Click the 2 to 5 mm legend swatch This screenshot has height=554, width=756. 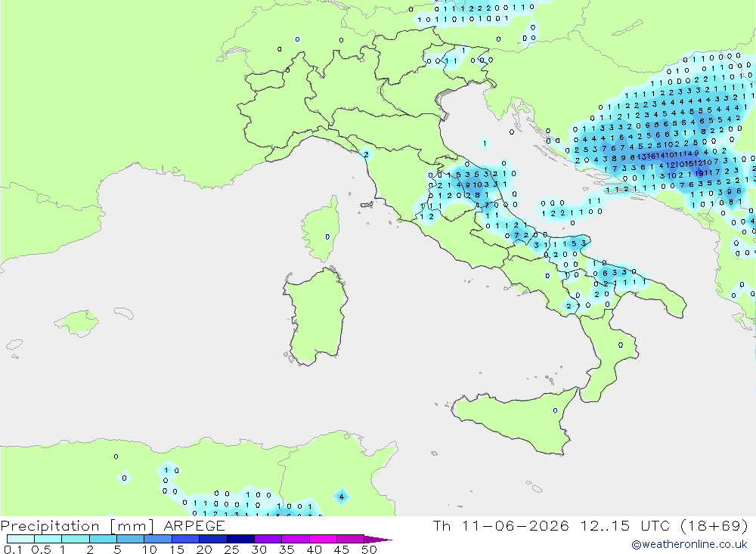pos(103,539)
